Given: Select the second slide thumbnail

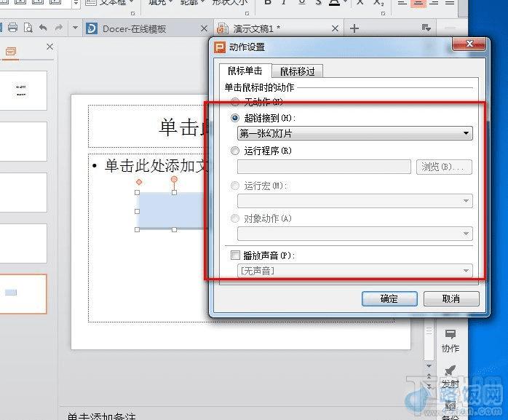Looking at the screenshot, I should click(x=22, y=141).
